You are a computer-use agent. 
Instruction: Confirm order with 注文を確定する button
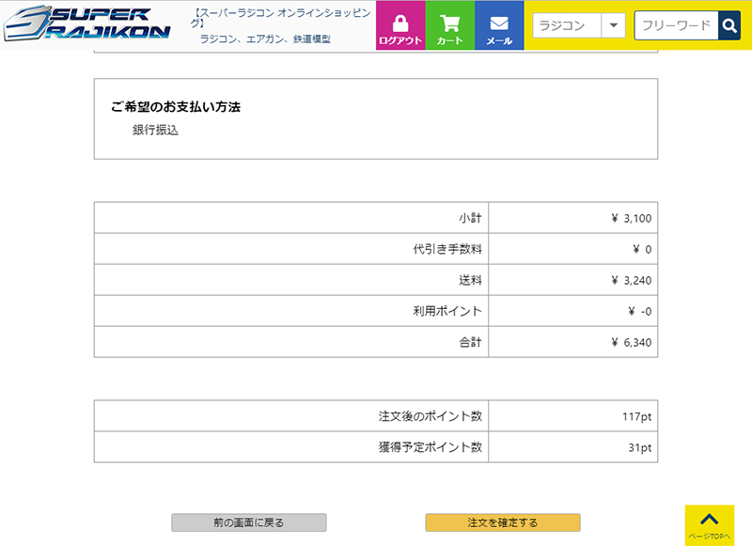pos(502,522)
